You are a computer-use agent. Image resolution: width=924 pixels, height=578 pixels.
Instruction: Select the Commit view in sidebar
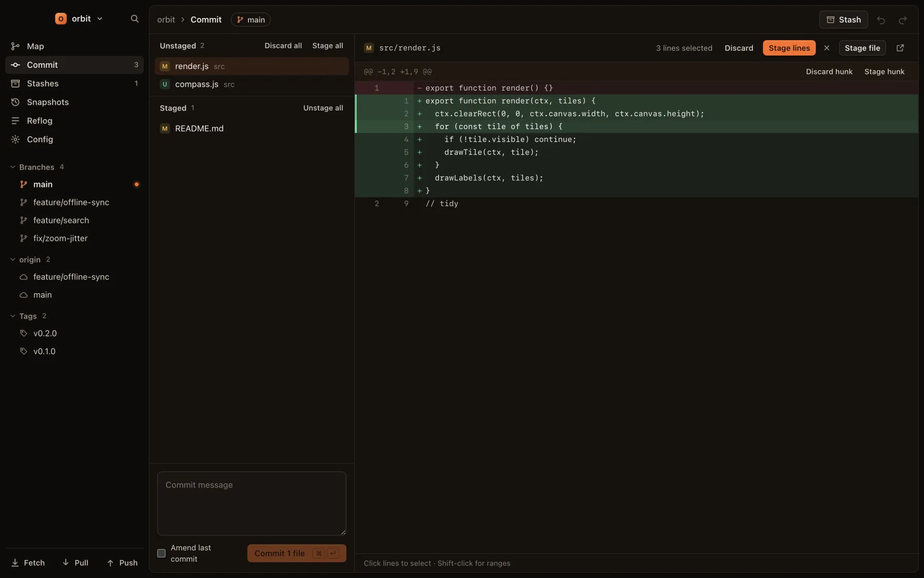74,65
